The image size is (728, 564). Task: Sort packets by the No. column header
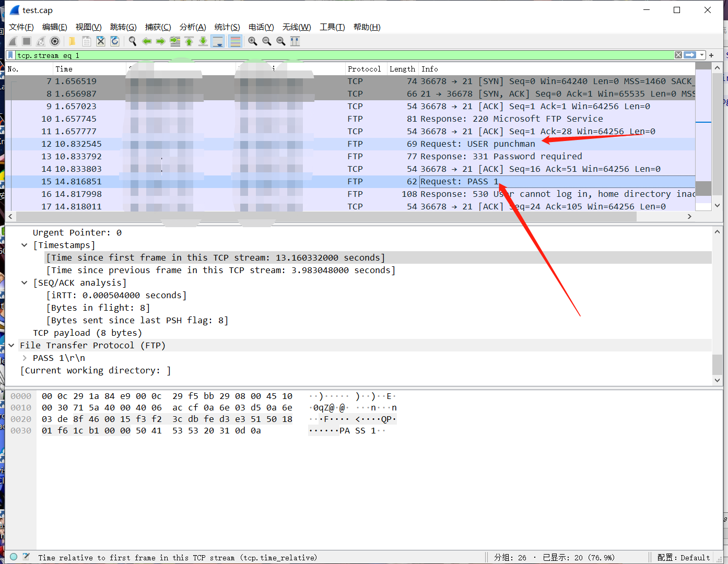click(29, 69)
